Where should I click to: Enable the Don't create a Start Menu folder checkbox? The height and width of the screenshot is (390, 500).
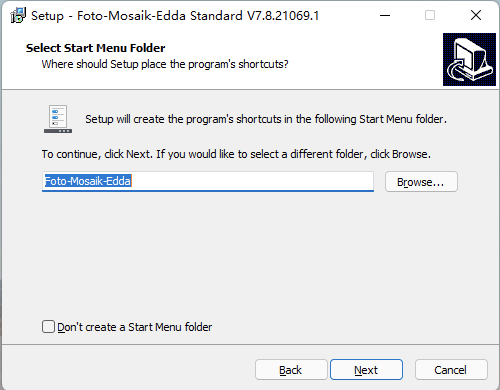click(48, 327)
